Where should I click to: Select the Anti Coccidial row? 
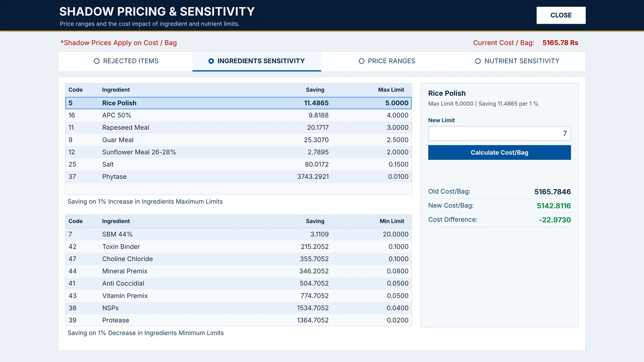238,284
